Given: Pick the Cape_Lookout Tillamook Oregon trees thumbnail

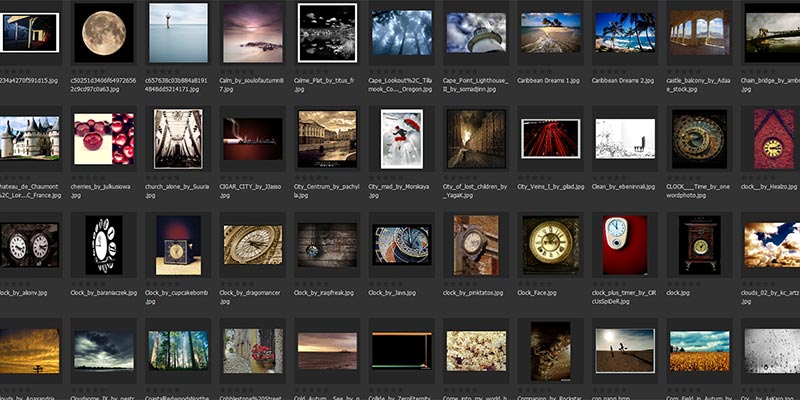Looking at the screenshot, I should click(x=402, y=33).
